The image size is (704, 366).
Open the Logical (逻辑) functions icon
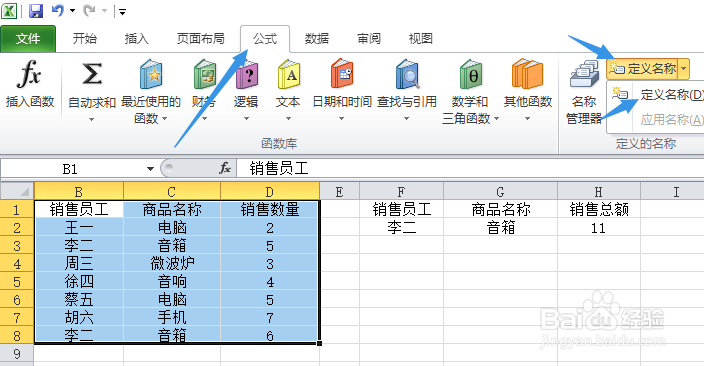(x=246, y=74)
